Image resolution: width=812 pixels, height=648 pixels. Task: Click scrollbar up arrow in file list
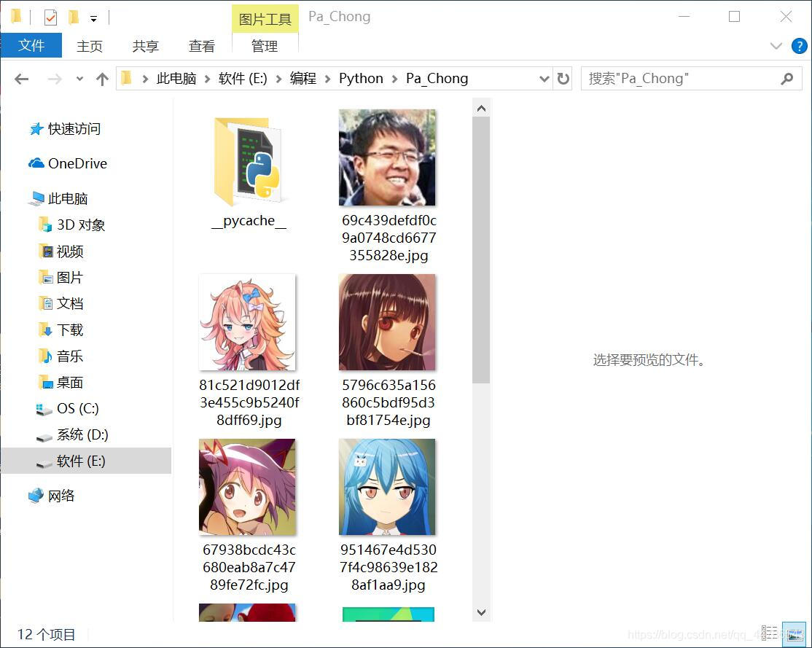tap(481, 109)
